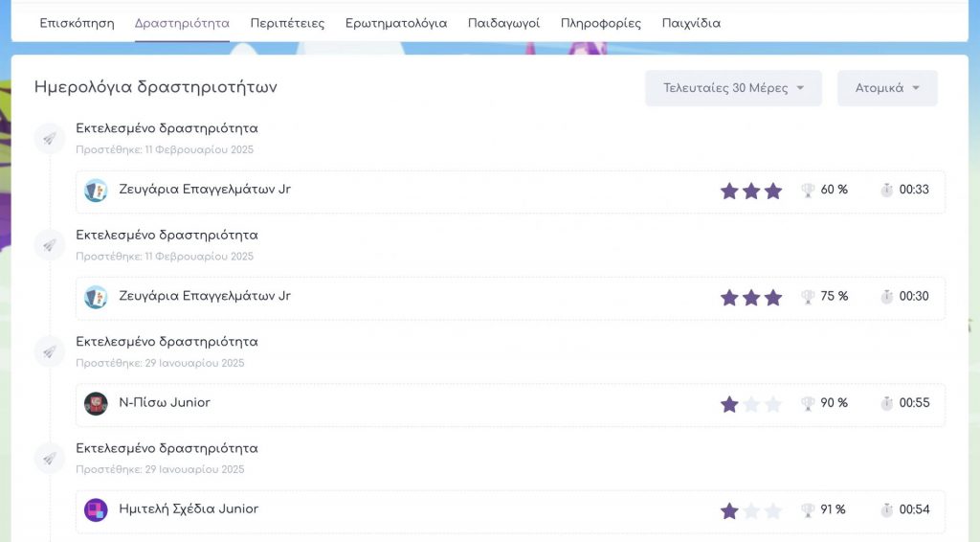The width and height of the screenshot is (980, 542).
Task: Open the Παιδαγωγοί tab
Action: point(503,23)
